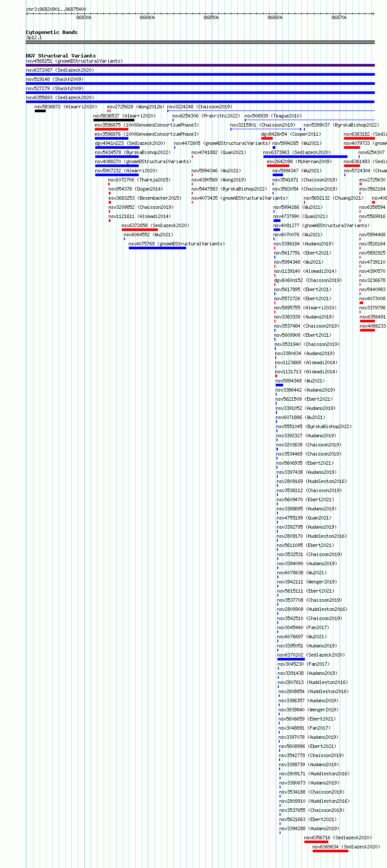Viewport: 387px width, 868px height.
Task: Click the 86840k ruler position label
Action: coord(147,17)
